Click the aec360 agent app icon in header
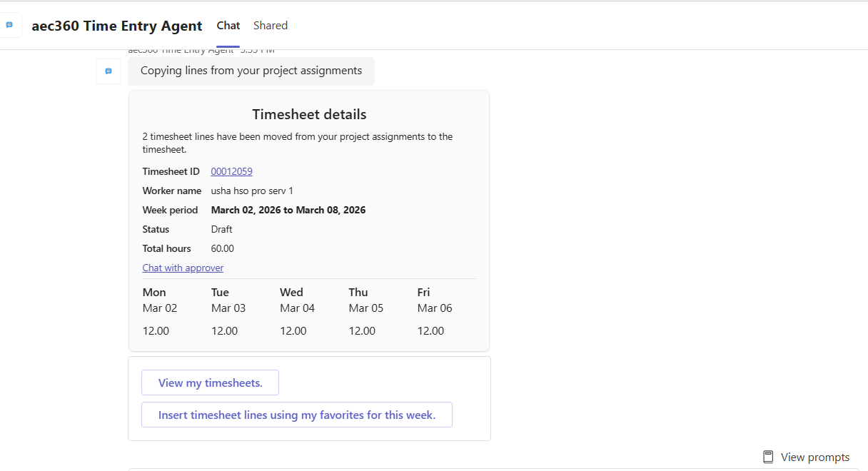Image resolution: width=868 pixels, height=471 pixels. [x=9, y=25]
